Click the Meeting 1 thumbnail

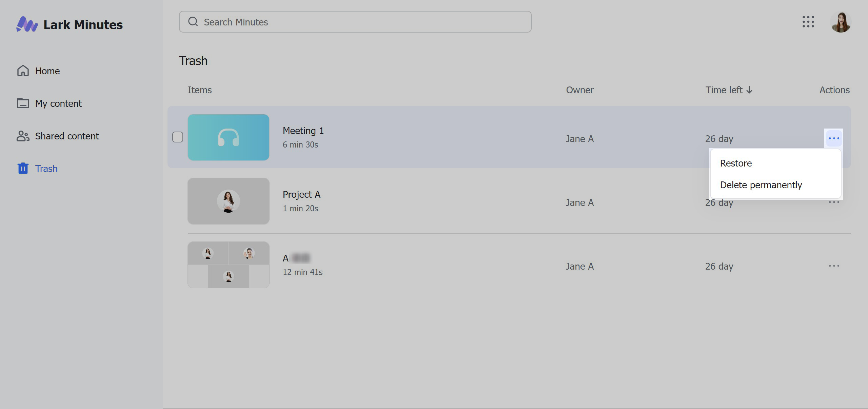[x=228, y=137]
